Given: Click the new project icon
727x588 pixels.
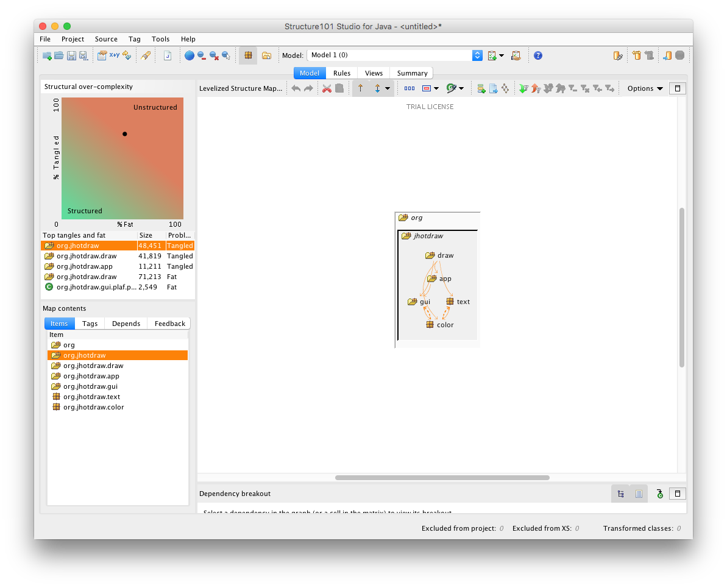Looking at the screenshot, I should click(47, 55).
